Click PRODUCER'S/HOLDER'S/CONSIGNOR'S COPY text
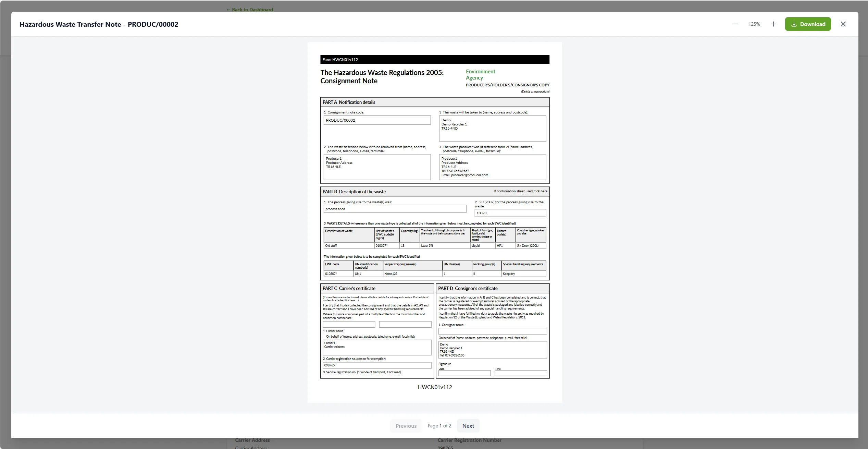Screen dimensions: 868x449 (x=507, y=85)
